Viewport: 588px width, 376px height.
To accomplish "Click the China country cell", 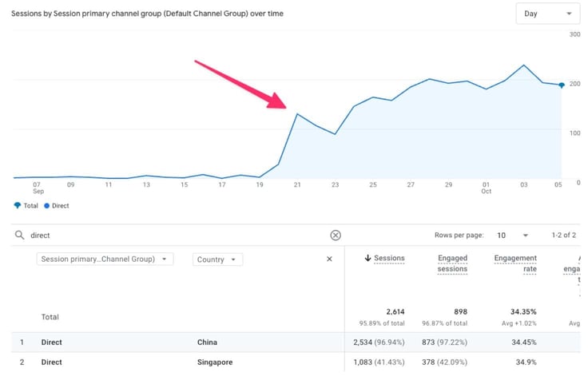I will pyautogui.click(x=207, y=342).
